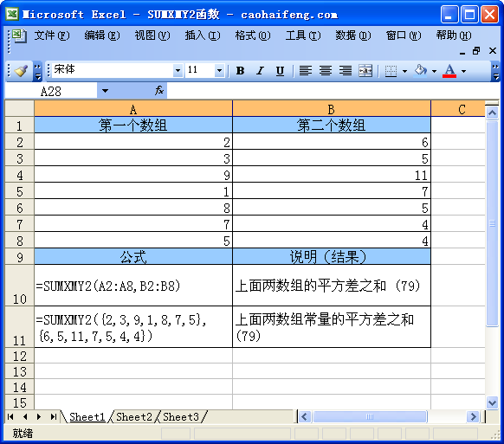Screen dimensions: 504x444
Task: Open Name Box A28 dropdown arrow
Action: coord(105,91)
